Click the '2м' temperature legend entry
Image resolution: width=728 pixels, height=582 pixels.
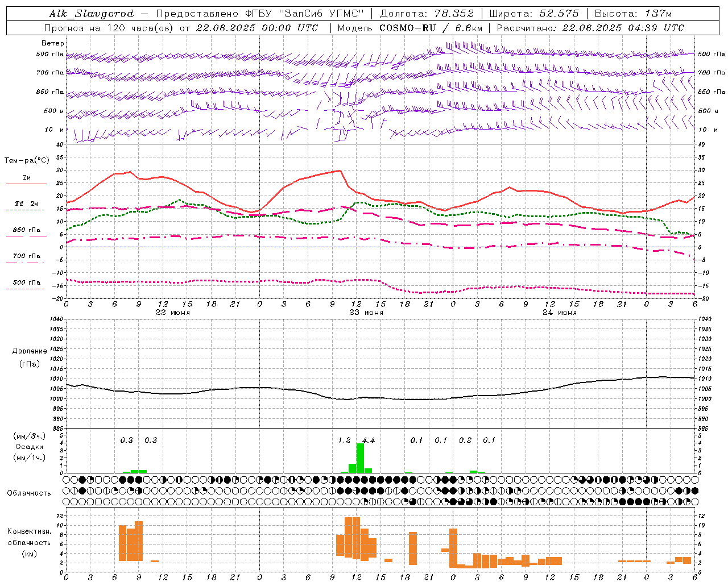pyautogui.click(x=27, y=178)
